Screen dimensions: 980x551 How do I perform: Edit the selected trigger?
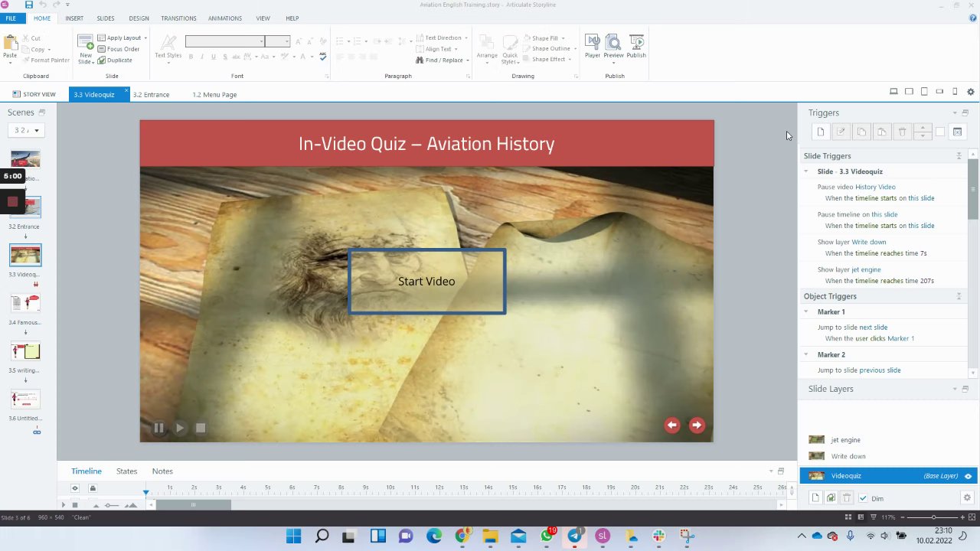click(841, 132)
